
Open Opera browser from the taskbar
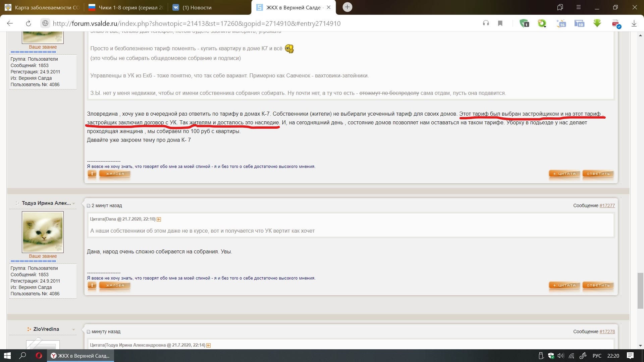(39, 356)
